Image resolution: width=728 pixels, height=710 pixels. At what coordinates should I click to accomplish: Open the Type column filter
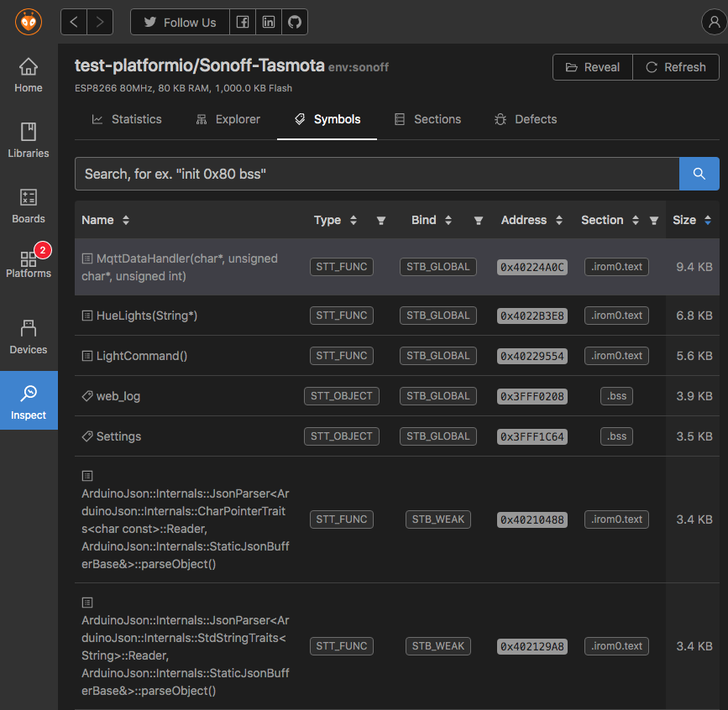(381, 221)
